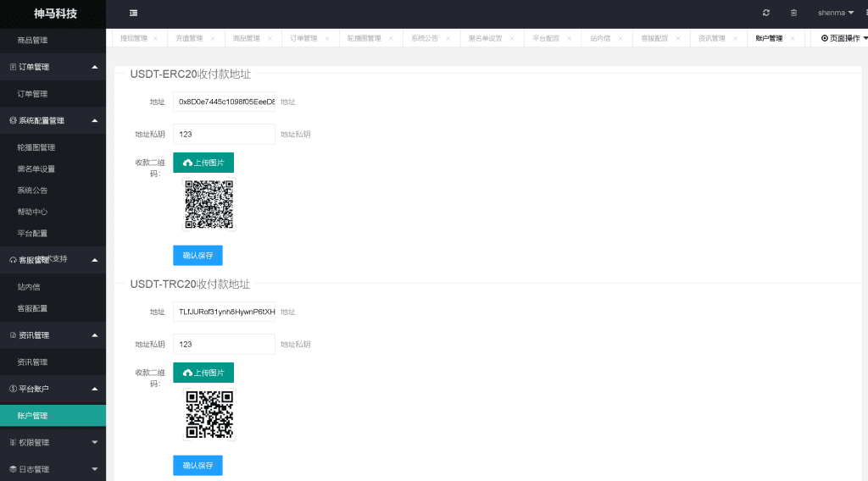
Task: Collapse the 客服 sidebar group arrow
Action: pyautogui.click(x=95, y=260)
